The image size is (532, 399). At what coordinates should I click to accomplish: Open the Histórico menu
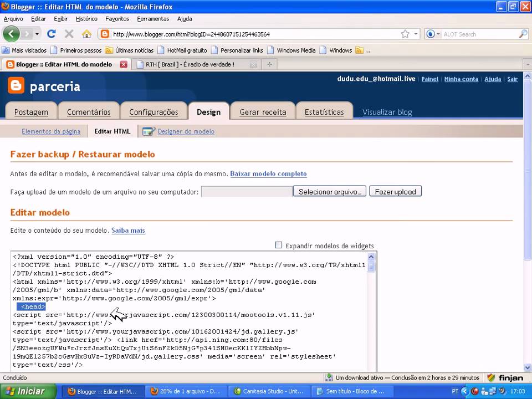(x=86, y=19)
